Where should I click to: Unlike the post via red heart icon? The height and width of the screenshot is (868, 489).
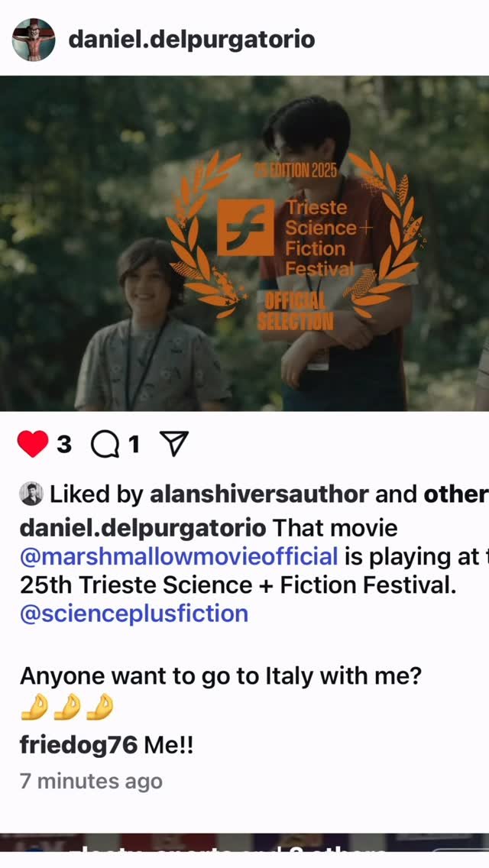[33, 444]
